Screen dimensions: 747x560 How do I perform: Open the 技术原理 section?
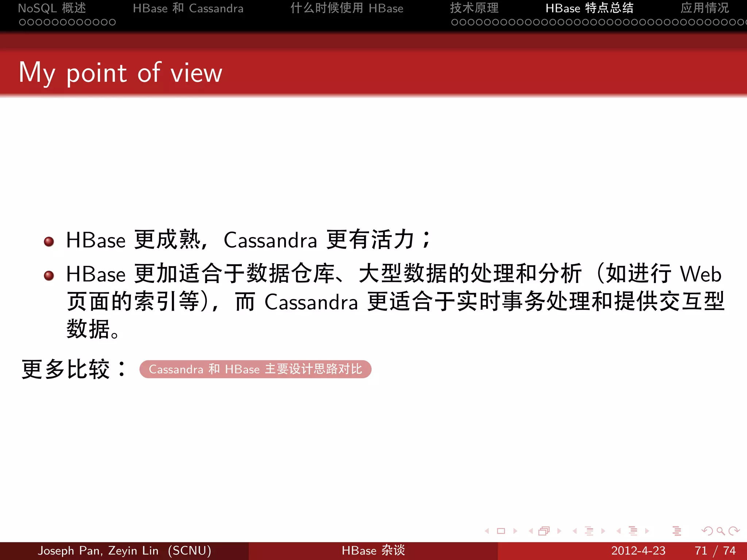pyautogui.click(x=474, y=8)
